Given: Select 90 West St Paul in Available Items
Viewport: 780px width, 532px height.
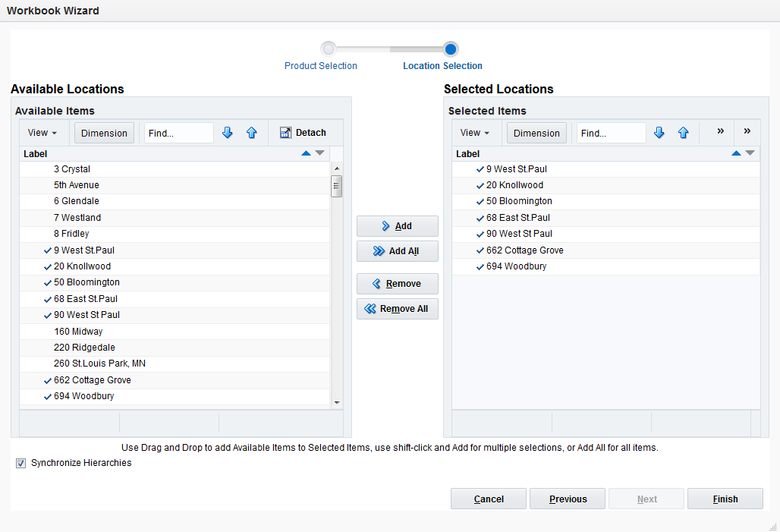Looking at the screenshot, I should point(175,314).
